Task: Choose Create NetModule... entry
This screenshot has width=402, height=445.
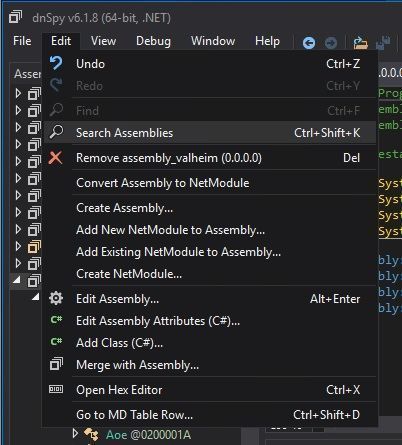Action: click(x=210, y=274)
